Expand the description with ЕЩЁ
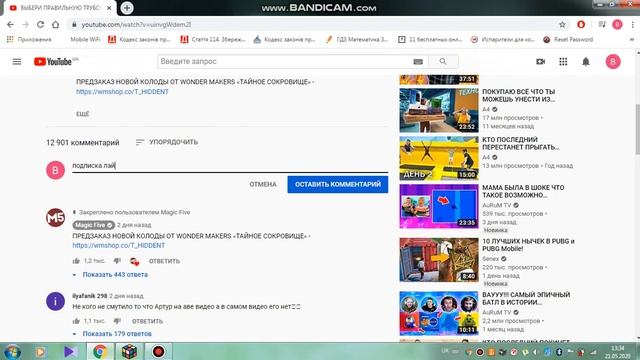Image resolution: width=640 pixels, height=360 pixels. [x=82, y=114]
